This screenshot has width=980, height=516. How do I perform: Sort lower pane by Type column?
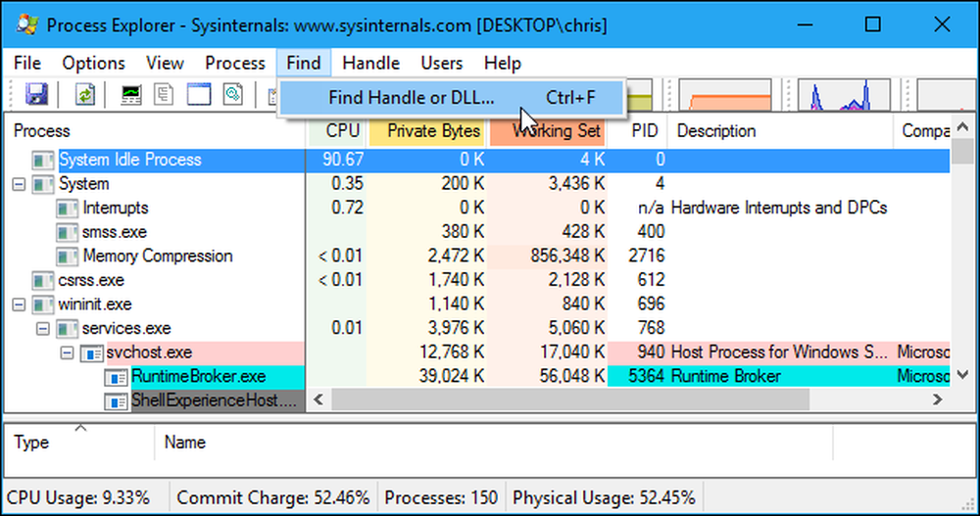click(x=80, y=443)
